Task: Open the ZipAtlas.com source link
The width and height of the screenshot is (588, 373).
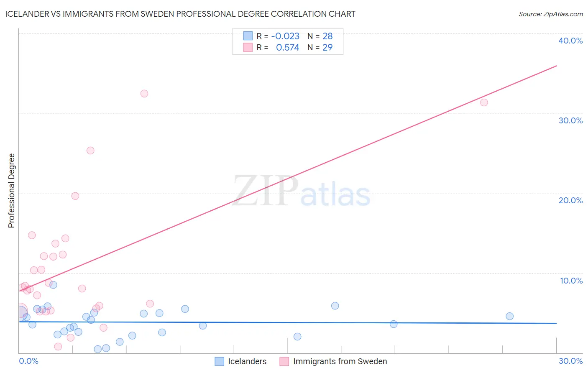Action: pos(551,14)
